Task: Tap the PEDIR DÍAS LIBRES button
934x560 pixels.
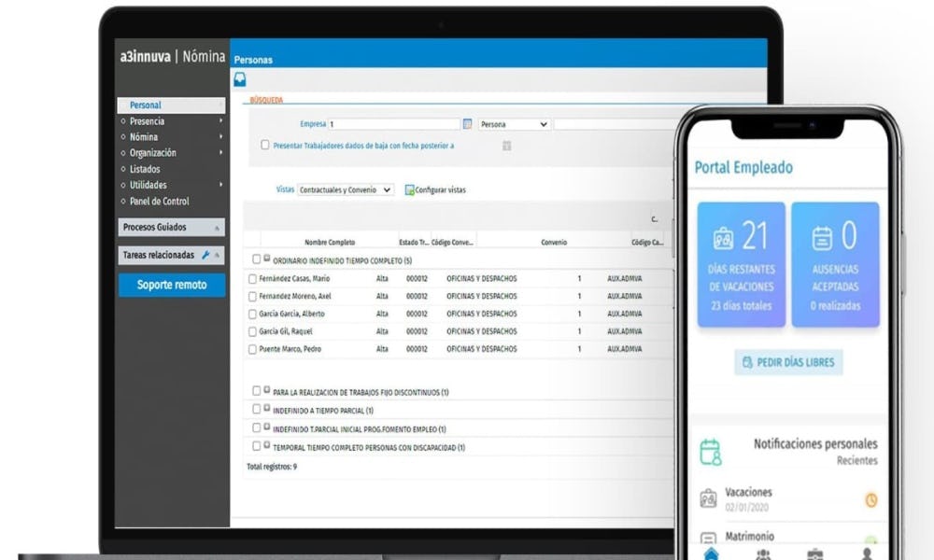Action: [x=789, y=362]
